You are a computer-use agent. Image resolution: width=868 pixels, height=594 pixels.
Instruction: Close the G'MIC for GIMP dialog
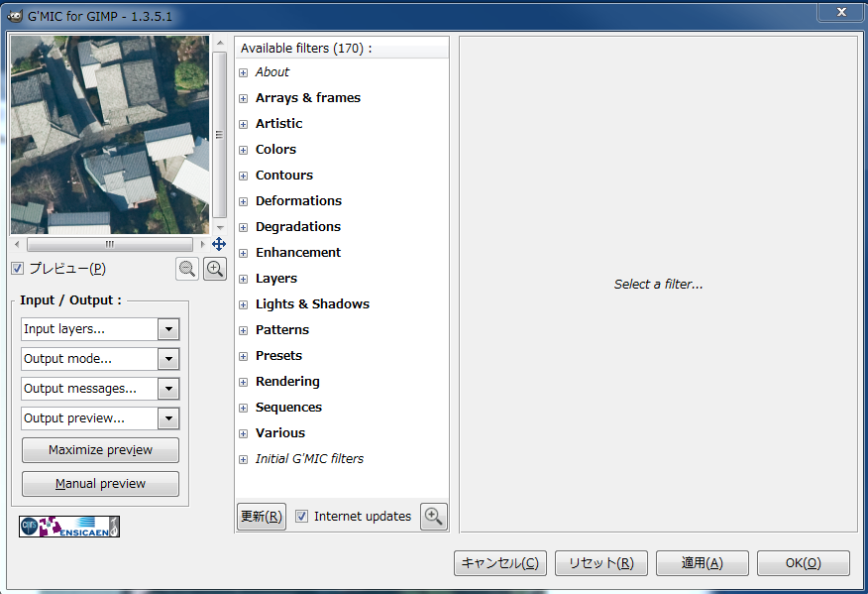tap(841, 12)
